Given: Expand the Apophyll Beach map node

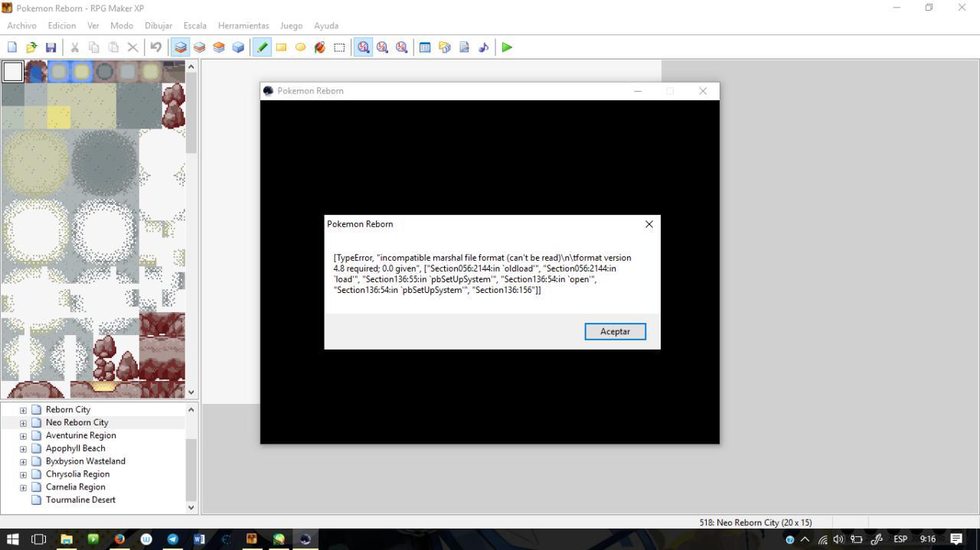Looking at the screenshot, I should pyautogui.click(x=23, y=449).
